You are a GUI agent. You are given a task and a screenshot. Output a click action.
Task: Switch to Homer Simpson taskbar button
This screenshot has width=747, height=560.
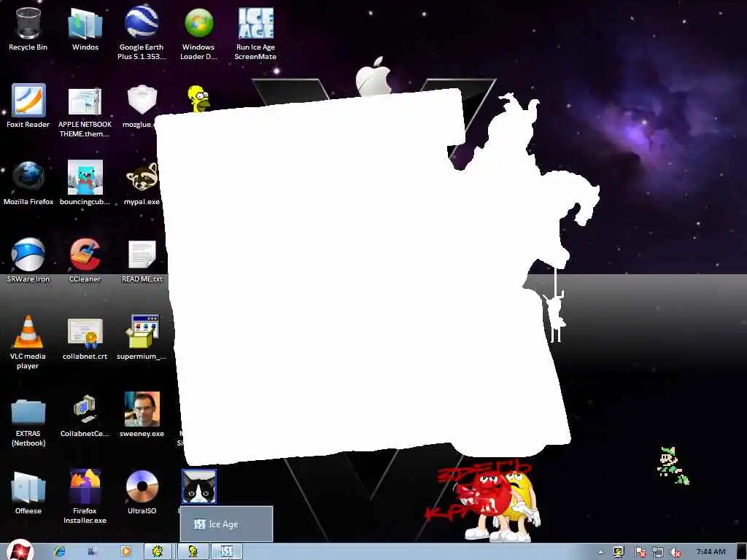(x=193, y=551)
